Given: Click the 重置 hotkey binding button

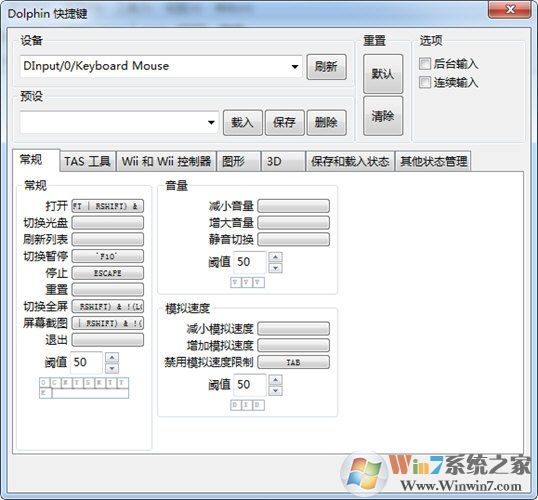Looking at the screenshot, I should pos(108,290).
